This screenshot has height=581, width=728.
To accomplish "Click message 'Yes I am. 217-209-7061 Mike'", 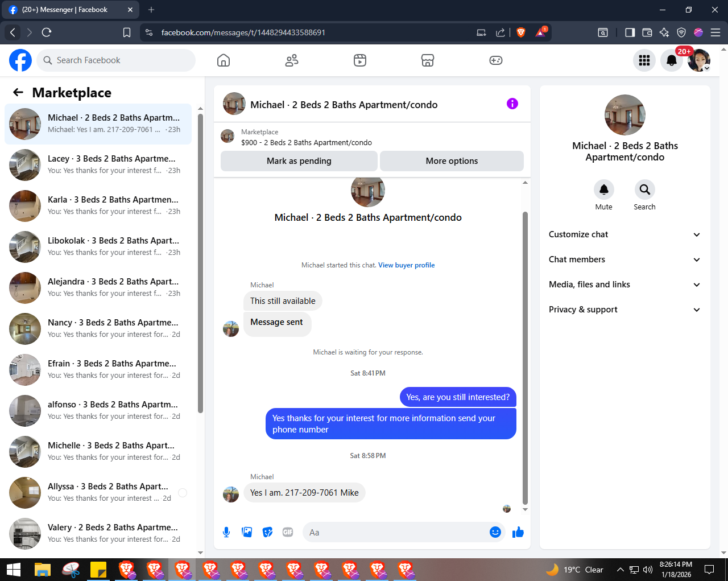I will pos(304,493).
